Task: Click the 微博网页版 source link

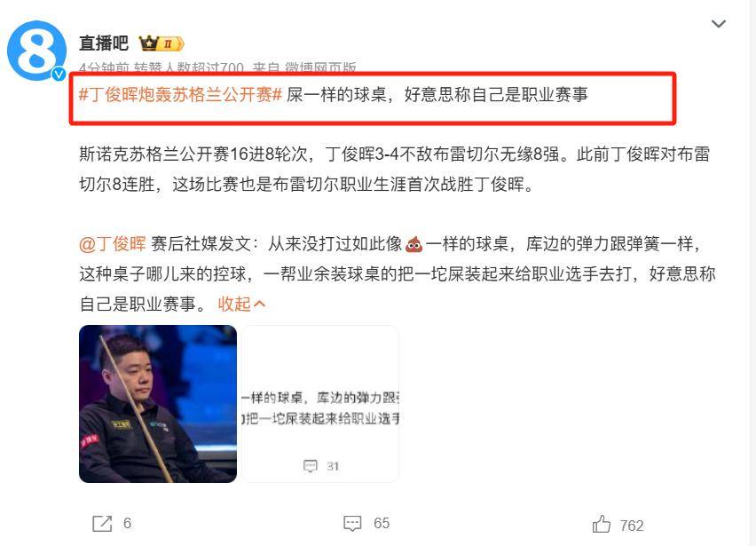Action: point(320,68)
